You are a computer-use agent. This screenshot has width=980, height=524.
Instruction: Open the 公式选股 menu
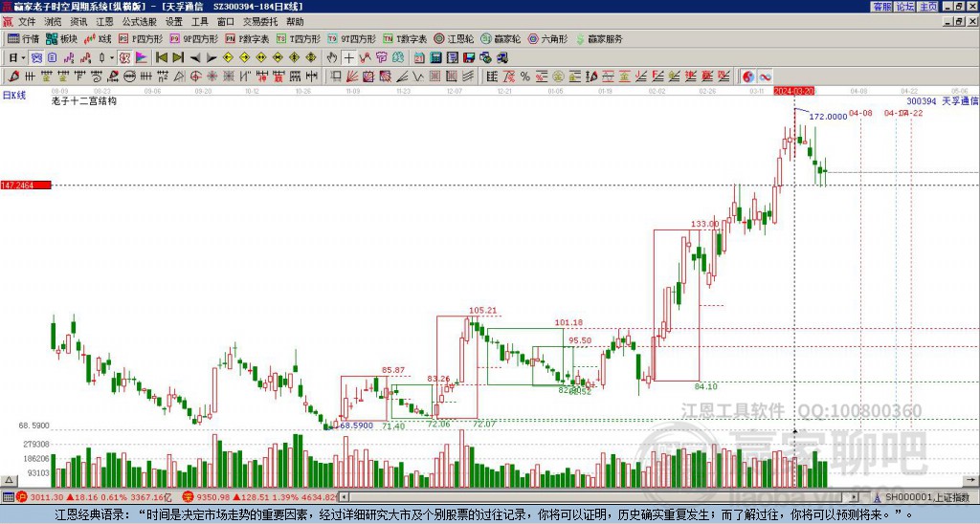coord(140,22)
